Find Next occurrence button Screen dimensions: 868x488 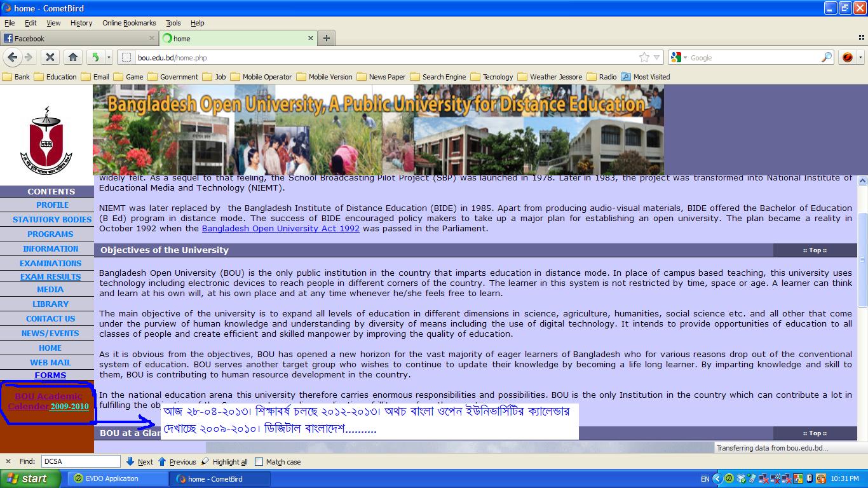point(139,462)
